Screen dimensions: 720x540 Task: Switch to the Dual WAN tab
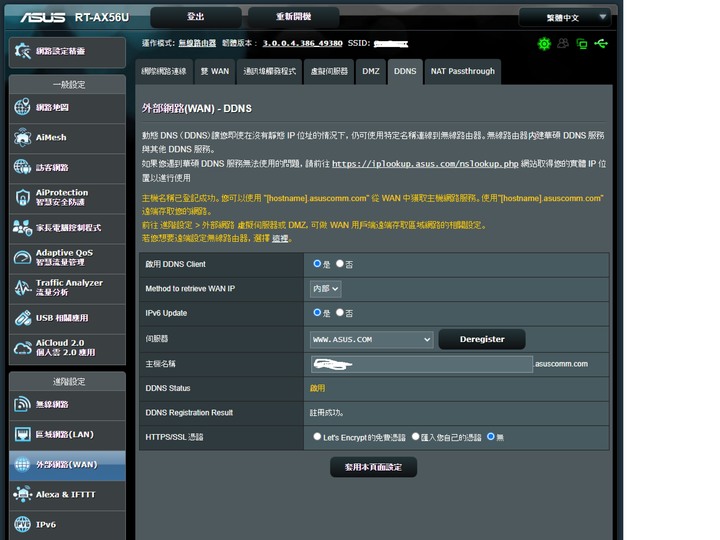pos(215,72)
